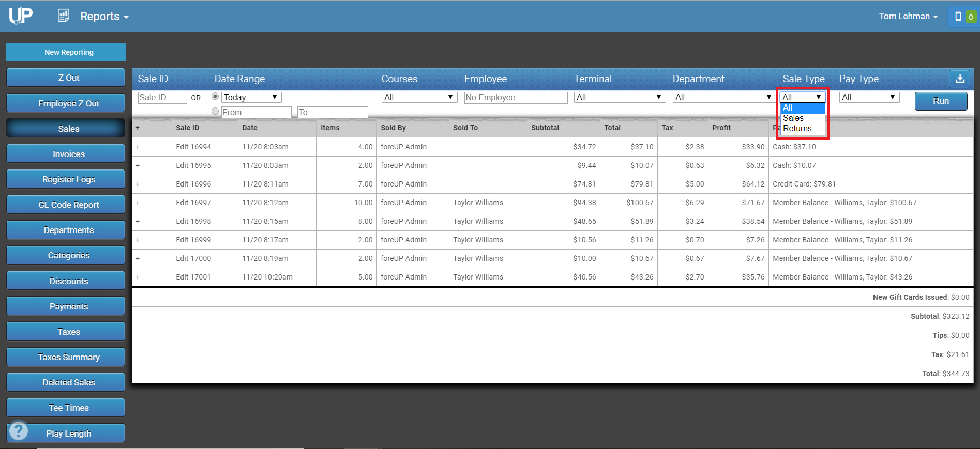Viewport: 980px width, 449px height.
Task: Click the download export icon
Action: [960, 79]
